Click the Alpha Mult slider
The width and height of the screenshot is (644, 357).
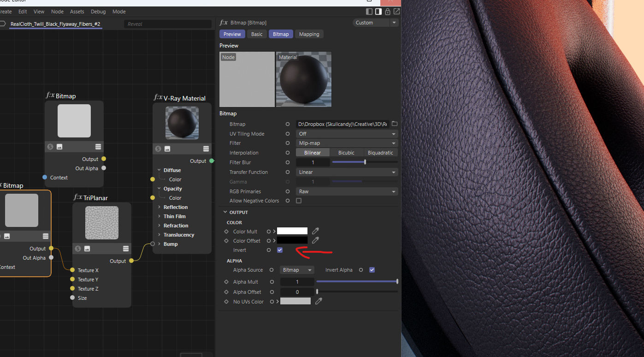pyautogui.click(x=357, y=281)
